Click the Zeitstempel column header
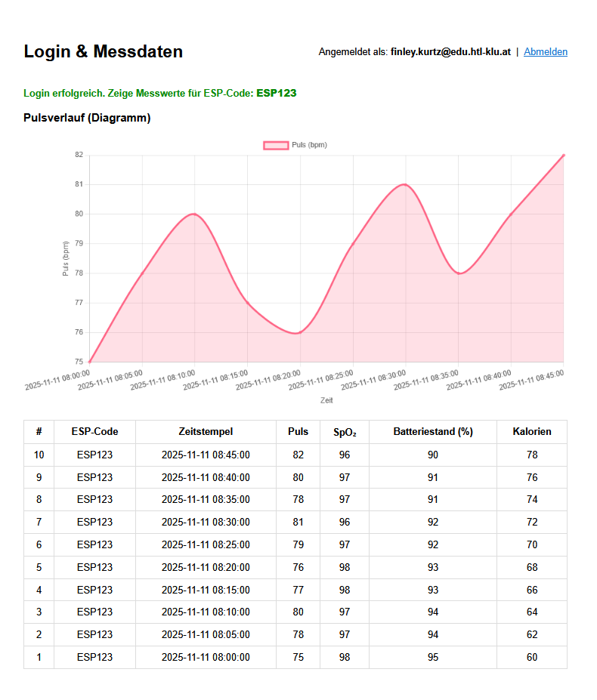The width and height of the screenshot is (597, 700). pyautogui.click(x=206, y=432)
